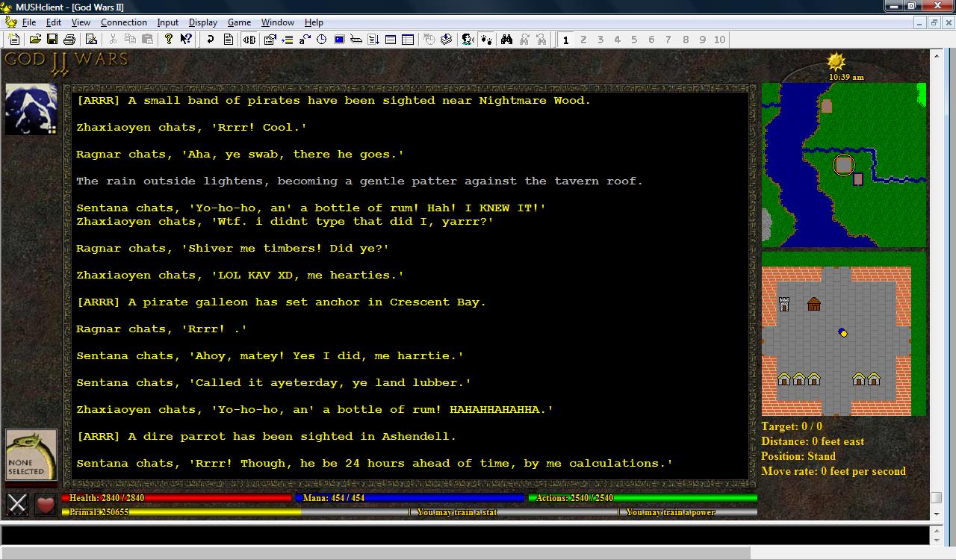The height and width of the screenshot is (560, 956).
Task: Open the Help menu
Action: [x=314, y=22]
